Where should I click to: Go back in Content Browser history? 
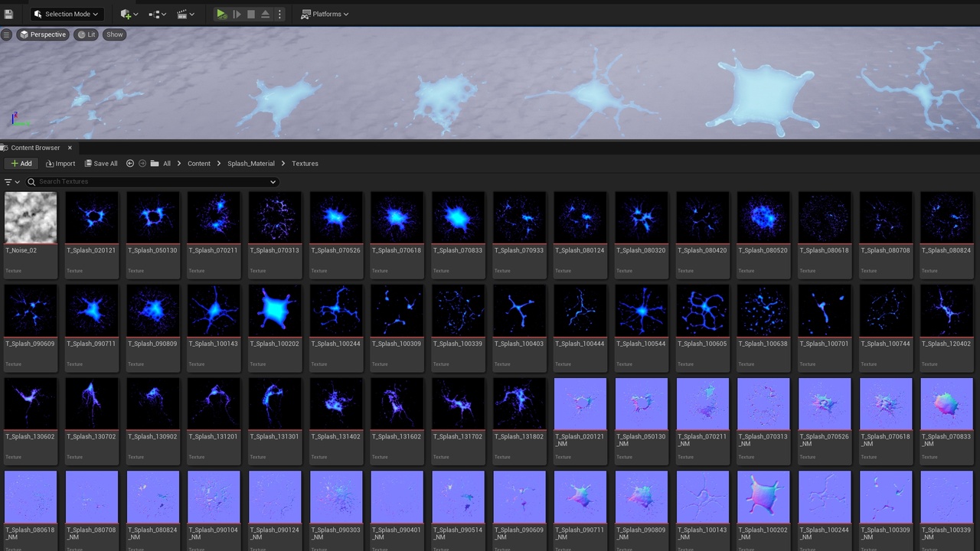(129, 163)
